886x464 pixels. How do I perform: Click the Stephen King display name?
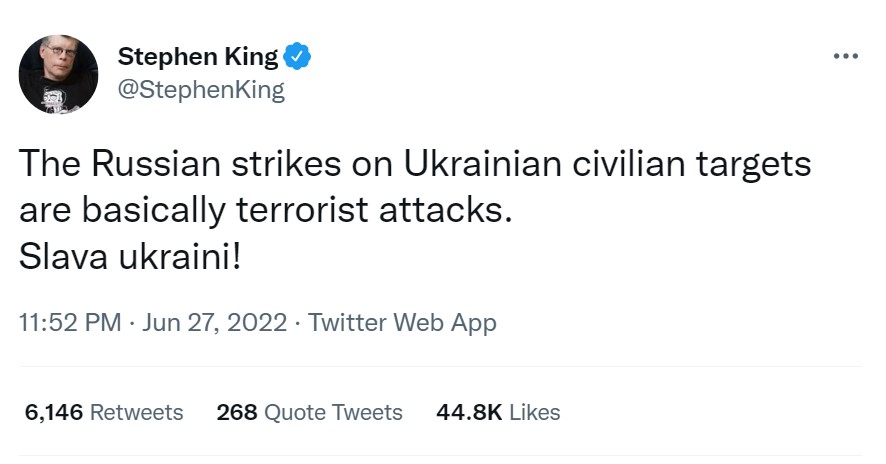tap(197, 57)
